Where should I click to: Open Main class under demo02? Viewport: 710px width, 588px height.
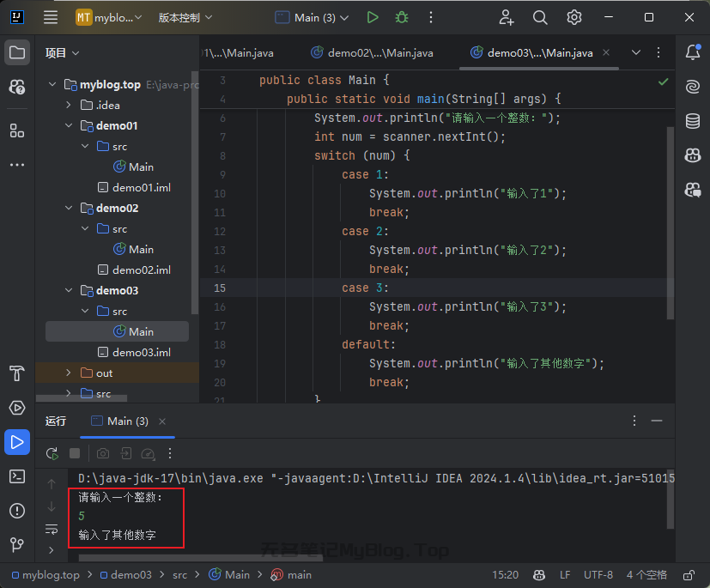(x=133, y=249)
